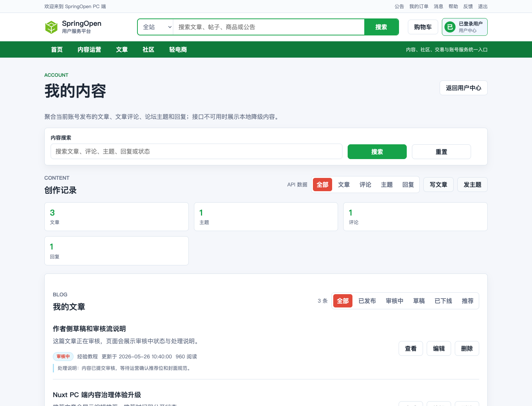Open the 公告 link in top bar

click(x=399, y=6)
